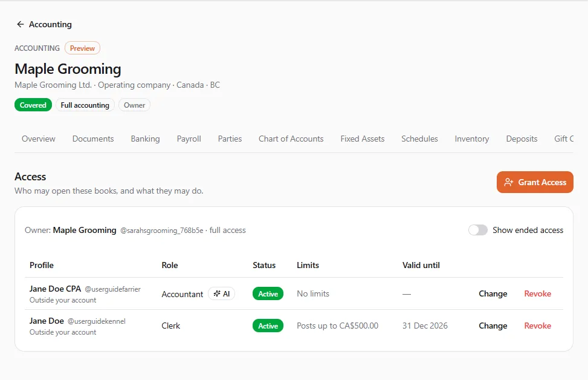Revoke access for Jane Doe CPA
The image size is (588, 380).
pos(537,293)
